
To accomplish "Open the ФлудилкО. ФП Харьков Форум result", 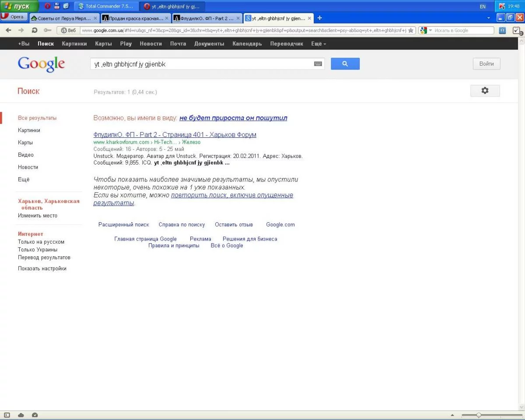I will pos(175,135).
